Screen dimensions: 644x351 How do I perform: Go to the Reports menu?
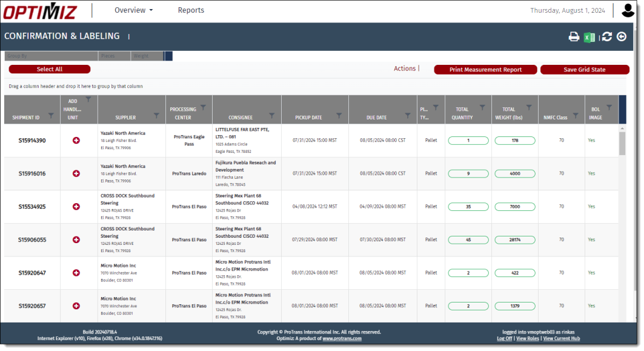point(191,10)
